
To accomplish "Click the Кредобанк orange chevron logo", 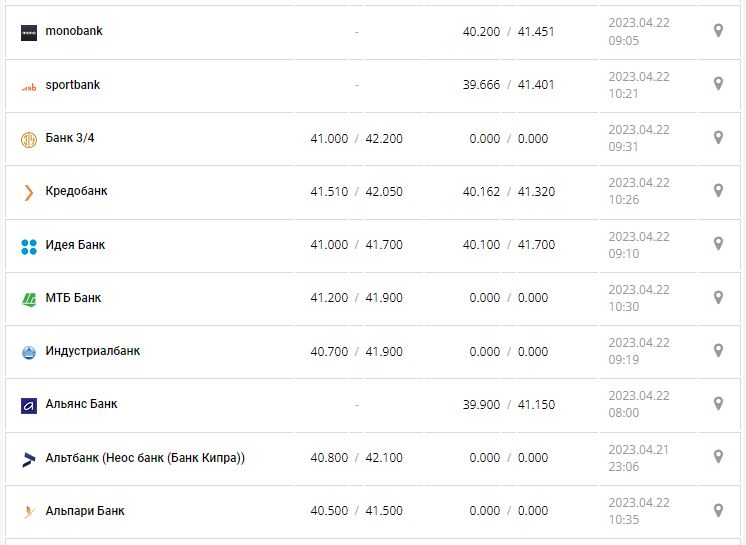I will tap(29, 192).
